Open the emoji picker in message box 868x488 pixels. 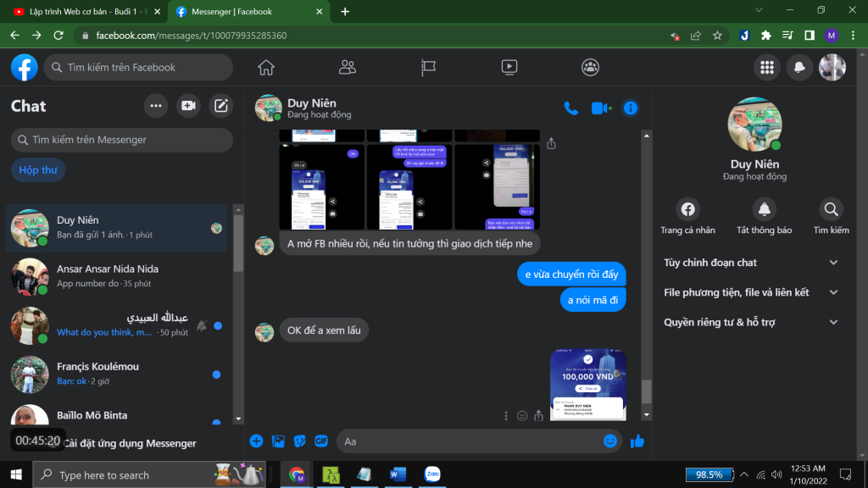click(609, 441)
